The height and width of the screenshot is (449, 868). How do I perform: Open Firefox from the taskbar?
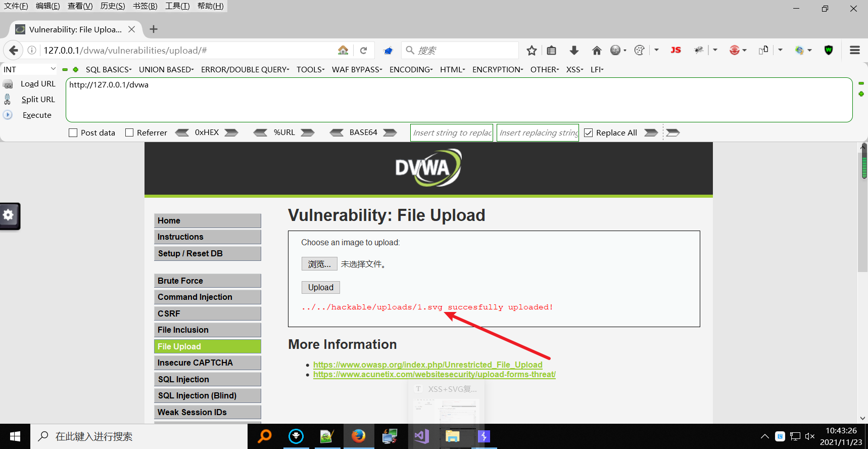(359, 436)
